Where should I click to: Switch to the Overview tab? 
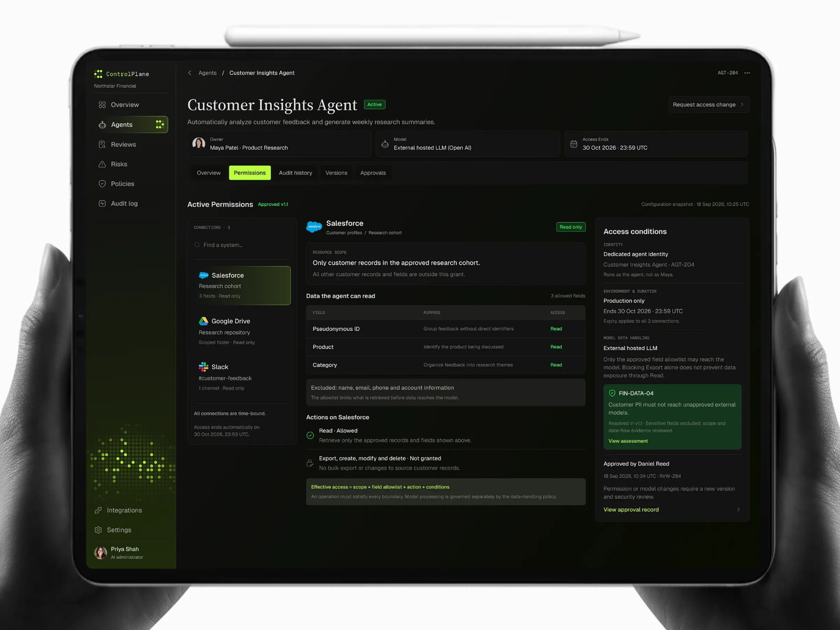click(x=209, y=173)
